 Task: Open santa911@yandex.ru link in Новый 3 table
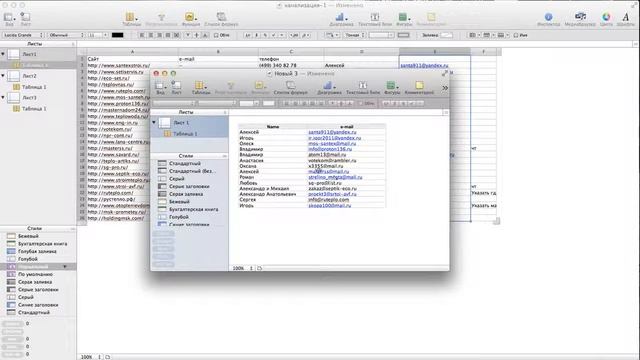click(x=332, y=132)
